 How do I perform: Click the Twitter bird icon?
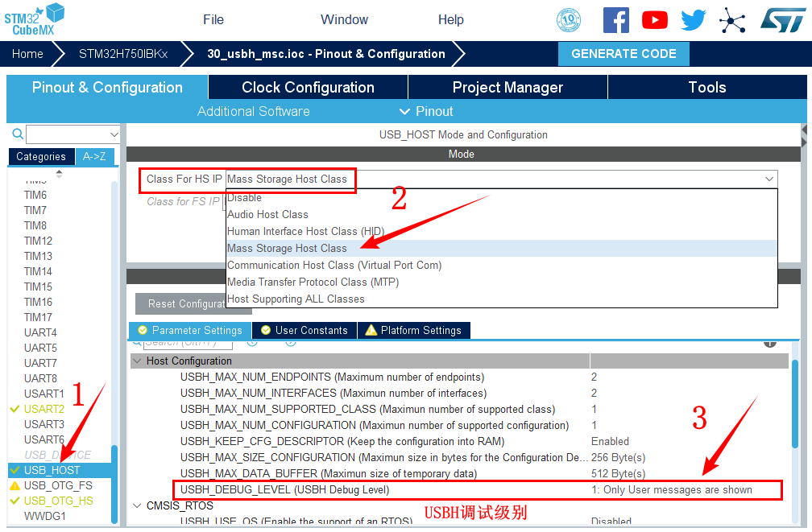(x=694, y=20)
